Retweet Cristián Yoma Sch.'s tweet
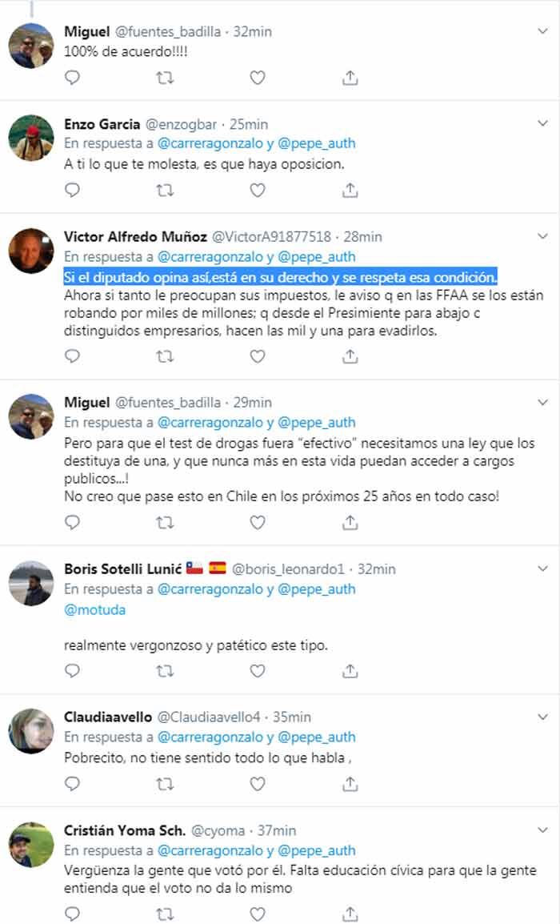560x924 pixels. [x=165, y=914]
